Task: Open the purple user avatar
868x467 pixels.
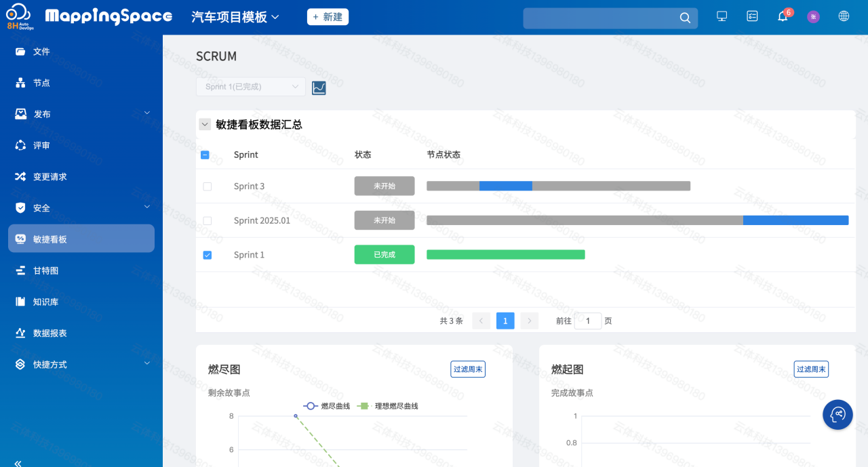Action: 813,17
